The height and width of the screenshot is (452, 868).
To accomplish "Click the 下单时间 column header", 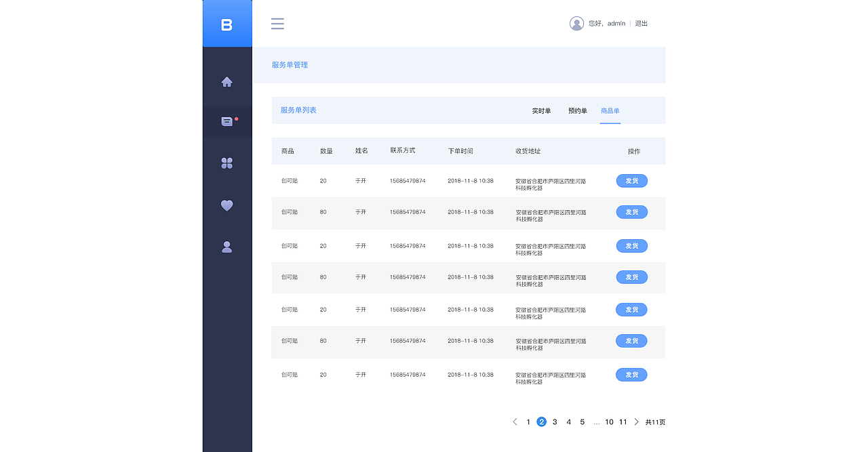I will (x=460, y=151).
